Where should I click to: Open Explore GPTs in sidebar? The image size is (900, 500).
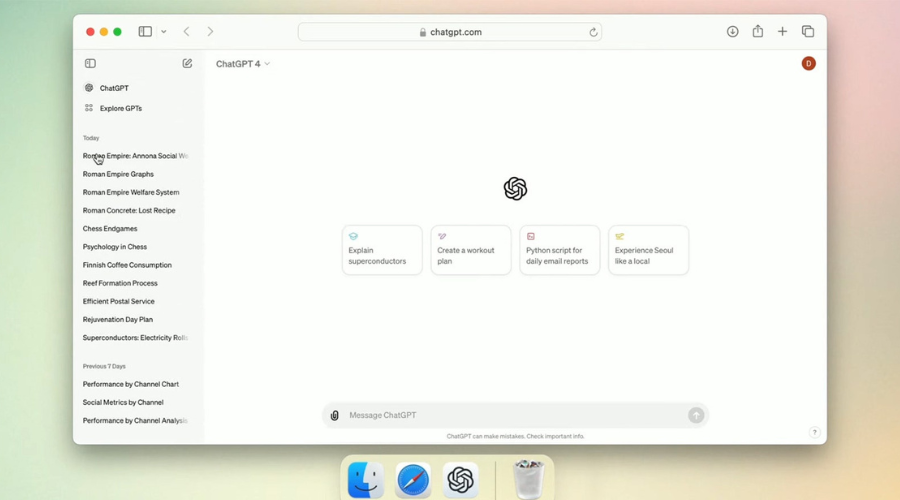coord(120,108)
